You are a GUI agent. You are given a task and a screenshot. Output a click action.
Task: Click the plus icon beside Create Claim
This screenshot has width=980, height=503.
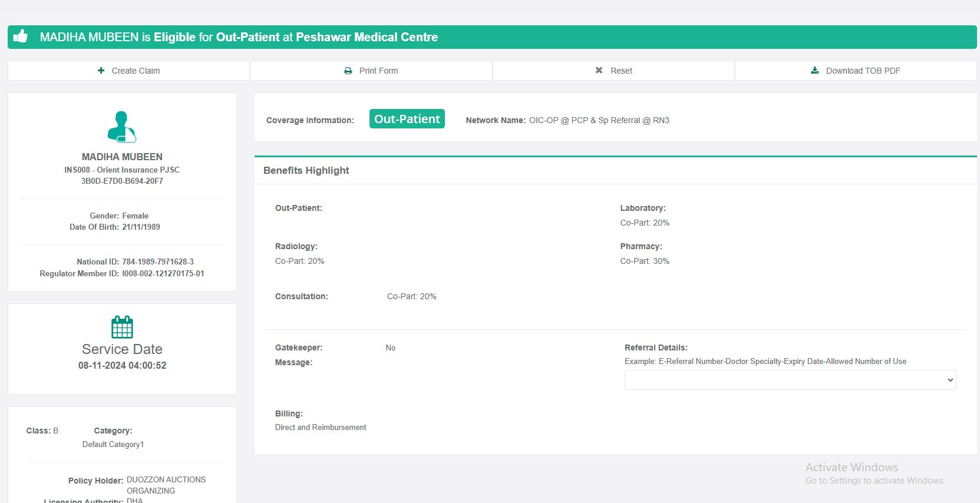coord(101,71)
